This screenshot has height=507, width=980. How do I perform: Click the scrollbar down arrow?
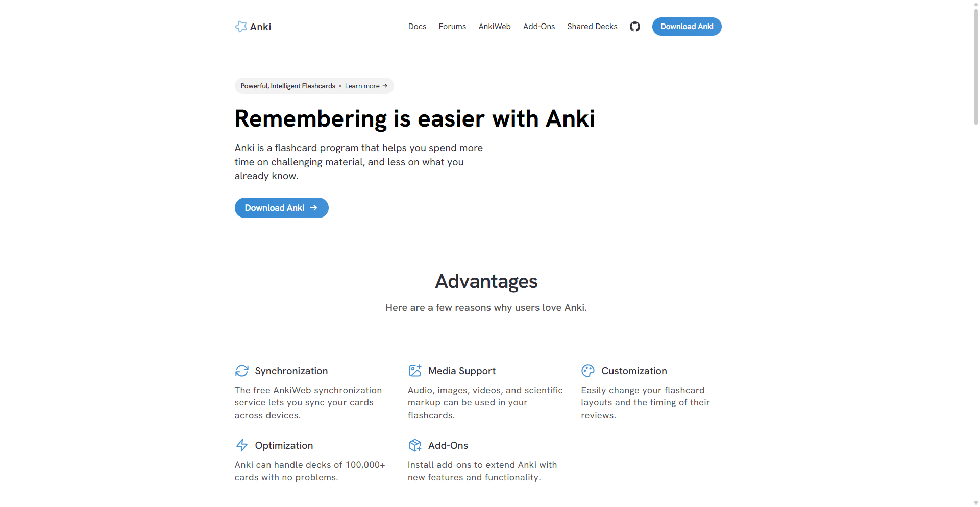(x=976, y=503)
